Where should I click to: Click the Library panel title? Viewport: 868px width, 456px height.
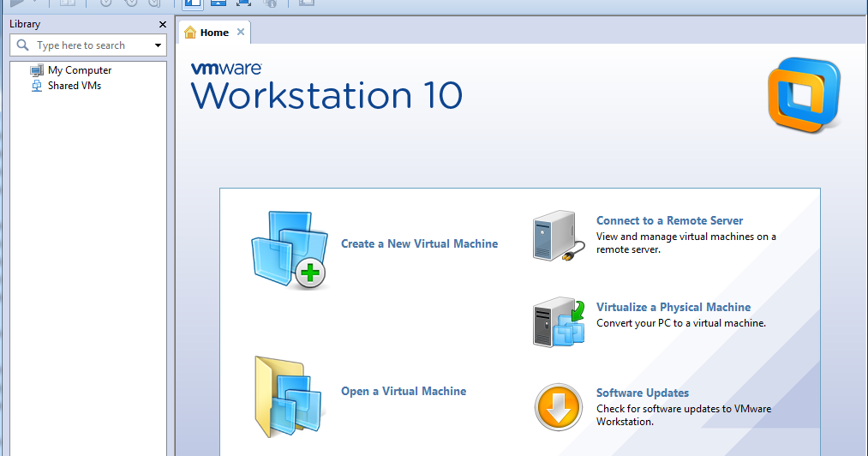pos(25,24)
